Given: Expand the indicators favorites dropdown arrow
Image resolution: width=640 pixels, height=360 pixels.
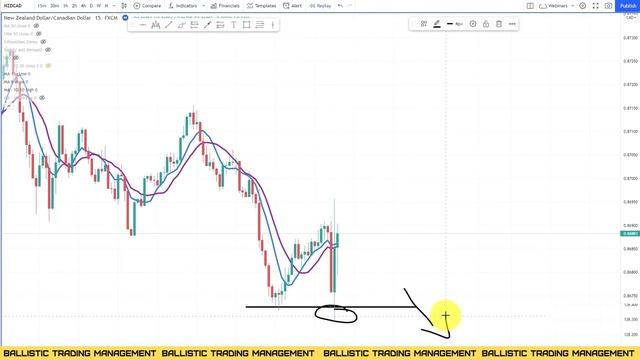Looking at the screenshot, I should pyautogui.click(x=204, y=6).
